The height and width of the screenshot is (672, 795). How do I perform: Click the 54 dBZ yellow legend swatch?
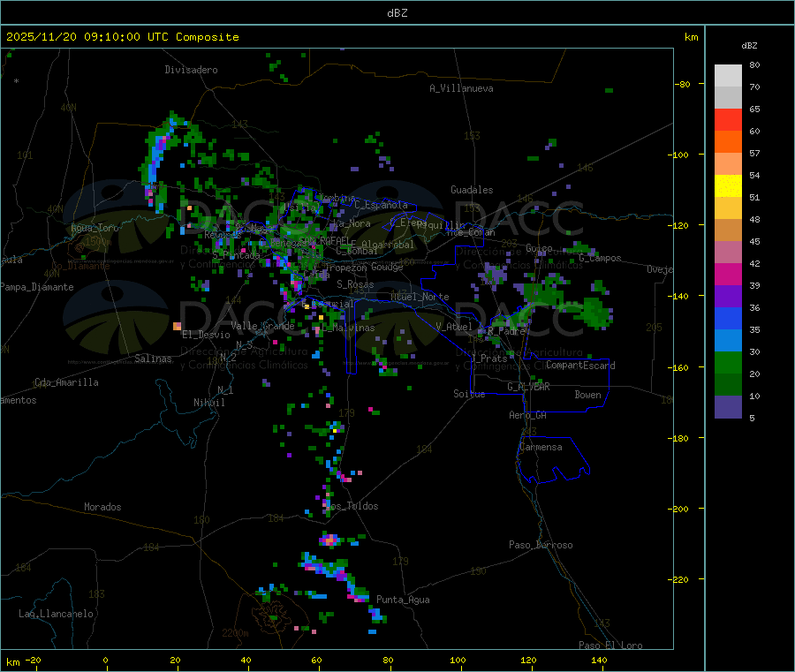coord(728,186)
